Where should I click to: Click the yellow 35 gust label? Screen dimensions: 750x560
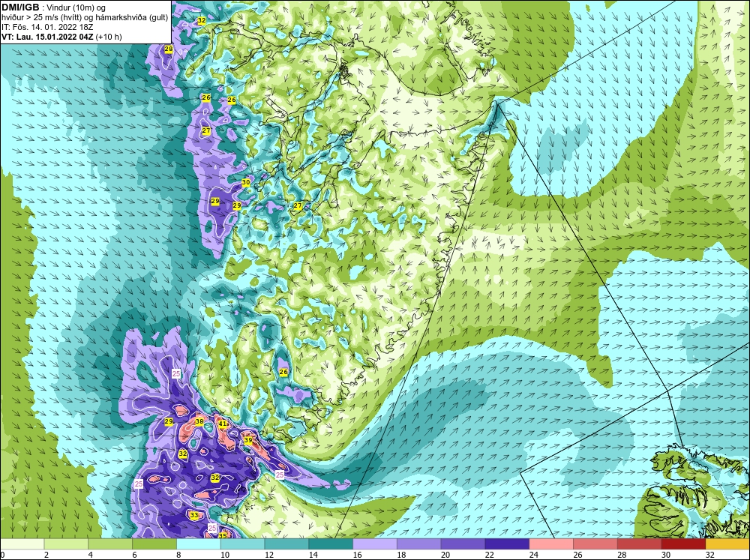pos(223,535)
